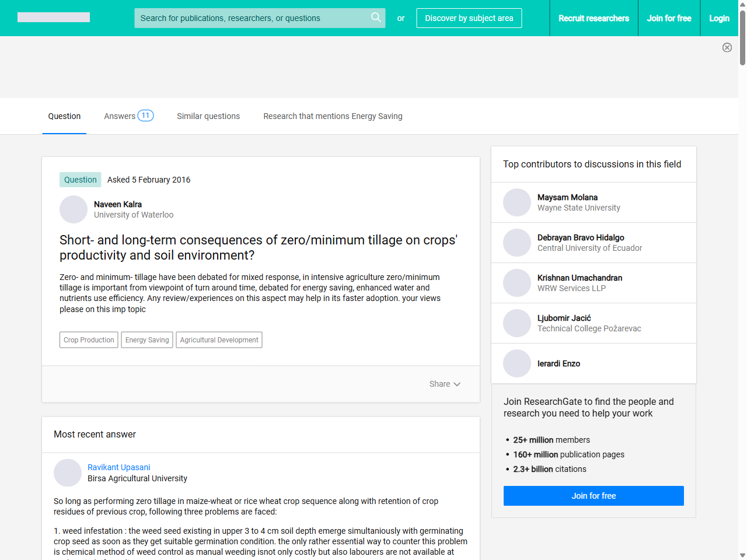Close the banner with the X icon
This screenshot has width=747, height=560.
pos(727,47)
